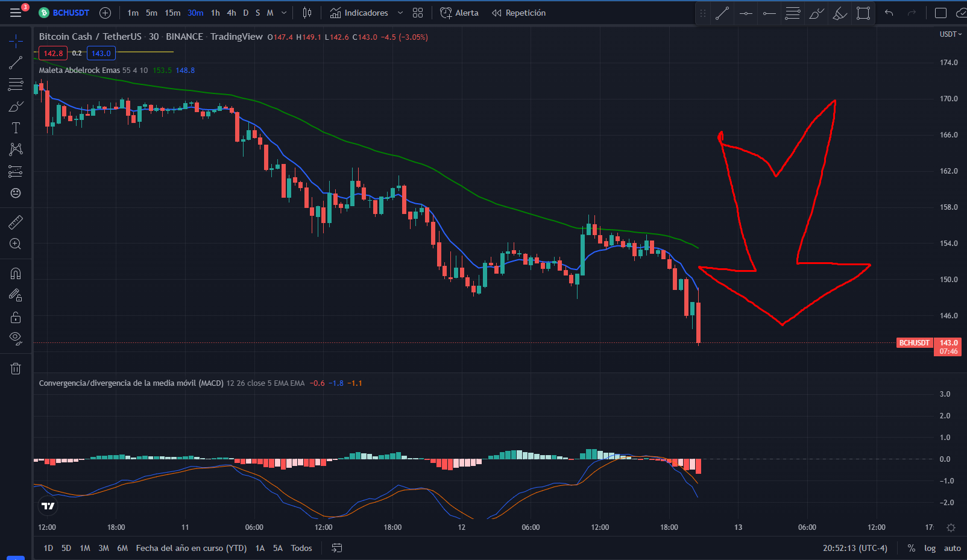Remove drawings with trash icon
This screenshot has width=967, height=560.
pyautogui.click(x=16, y=368)
